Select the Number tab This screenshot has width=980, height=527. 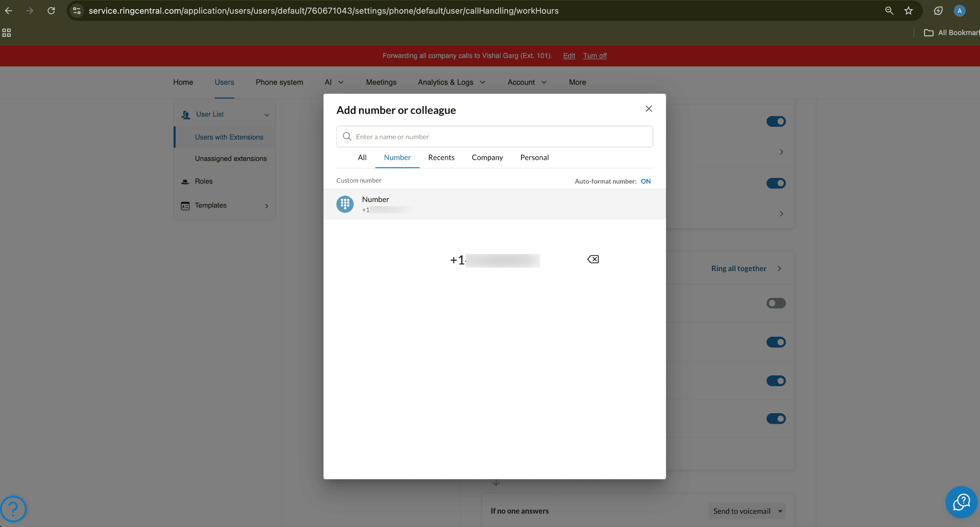point(397,158)
